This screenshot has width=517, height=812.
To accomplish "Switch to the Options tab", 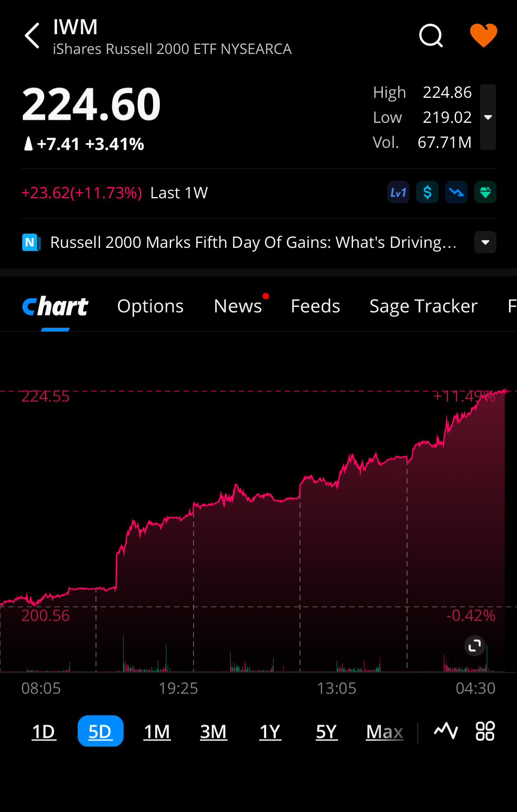I will (150, 306).
